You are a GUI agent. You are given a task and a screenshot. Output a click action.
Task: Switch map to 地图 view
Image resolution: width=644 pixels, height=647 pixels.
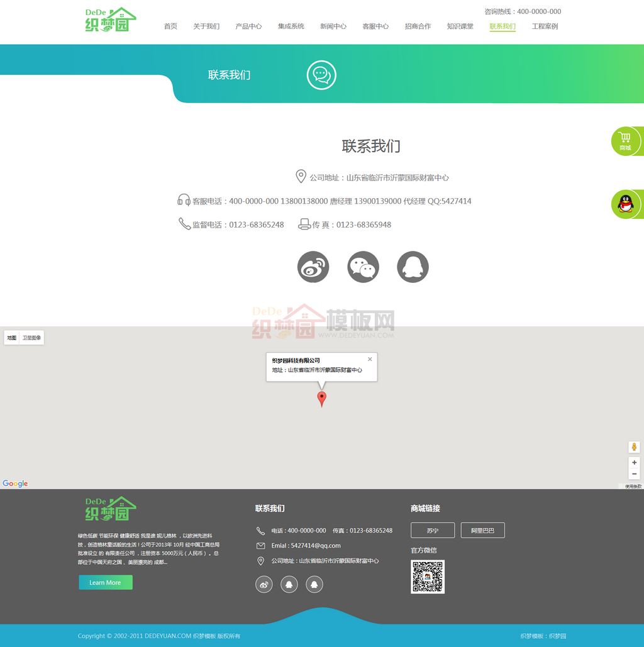pos(12,338)
